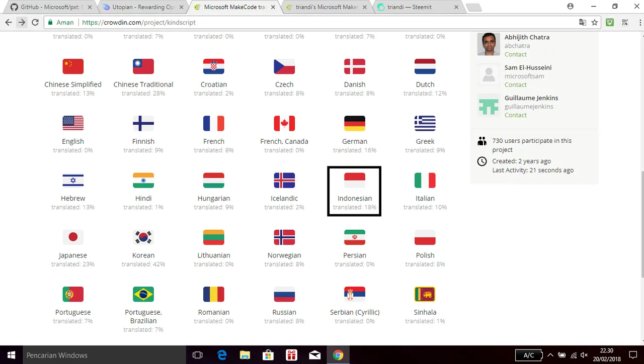Click Contact link under Abhijith Chatra
The image size is (644, 364).
[516, 54]
